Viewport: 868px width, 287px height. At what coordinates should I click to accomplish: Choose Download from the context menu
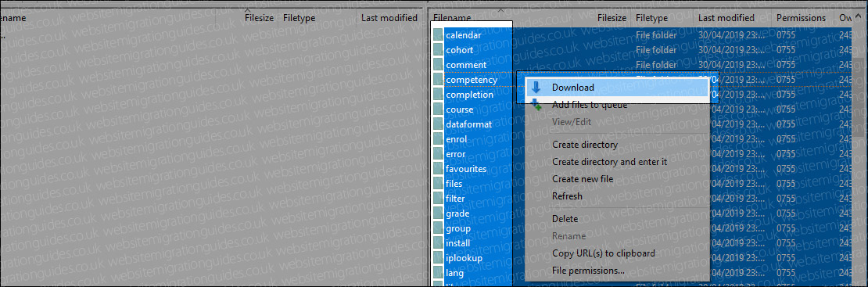pyautogui.click(x=617, y=88)
